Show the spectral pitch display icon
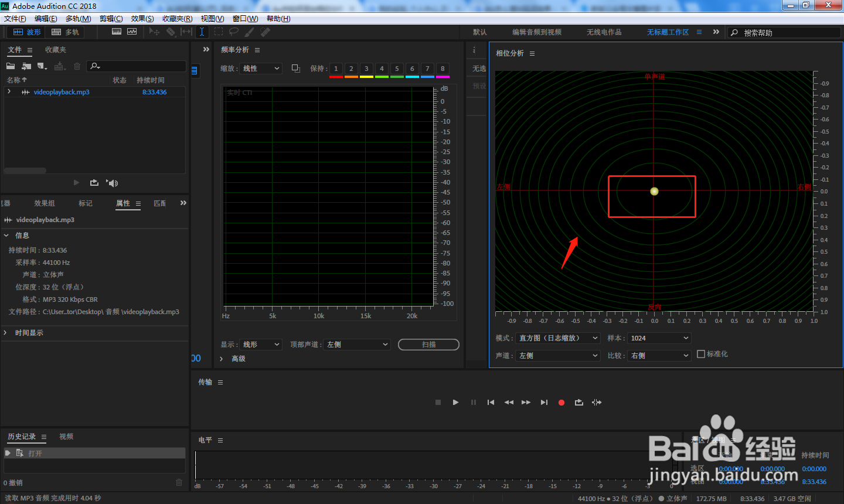This screenshot has height=504, width=844. click(132, 32)
